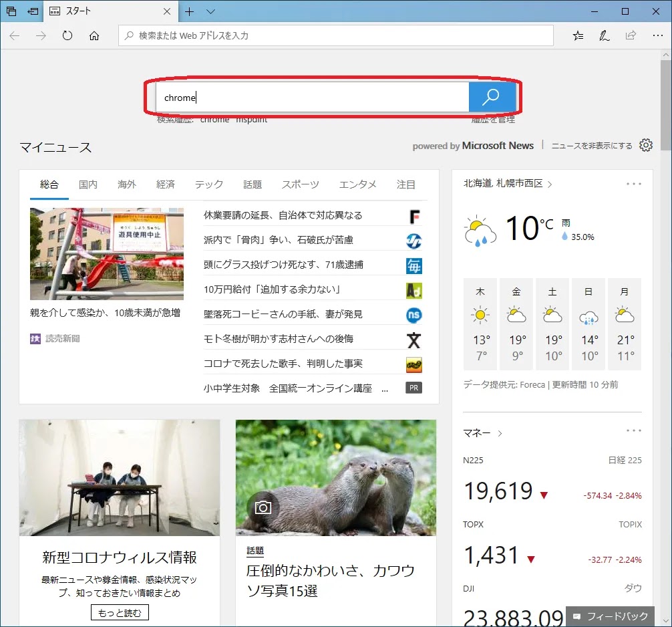Open the 新型コロナウィルス情報 card image
This screenshot has width=672, height=627.
(120, 478)
